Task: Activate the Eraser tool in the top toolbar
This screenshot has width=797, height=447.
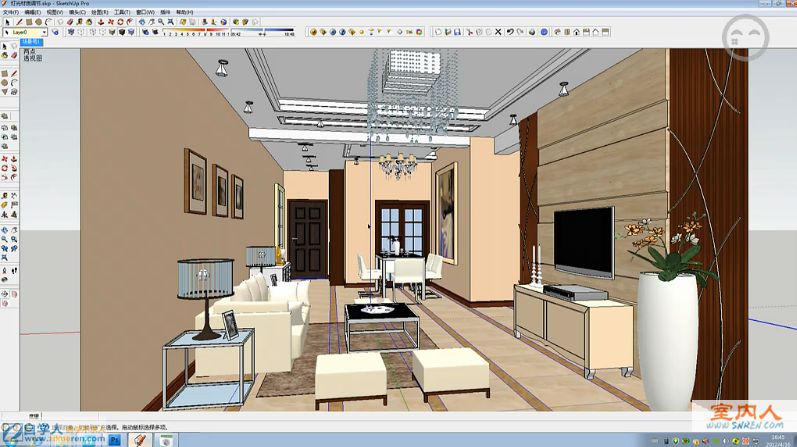Action: [x=70, y=22]
